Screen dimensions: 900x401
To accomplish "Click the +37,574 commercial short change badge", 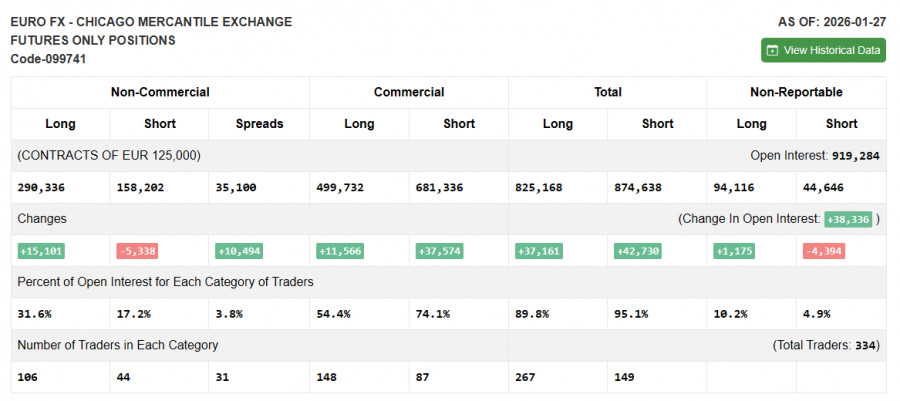I will coord(439,251).
